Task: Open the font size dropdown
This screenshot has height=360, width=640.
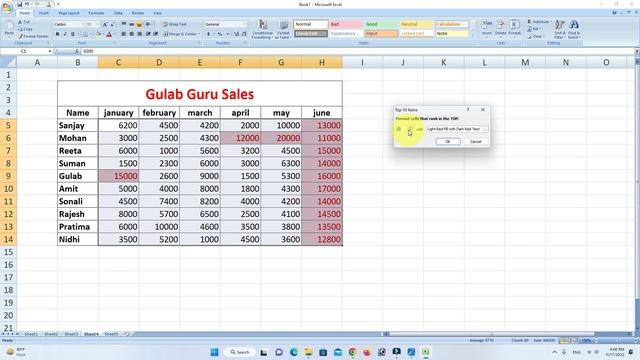Action: (98, 24)
